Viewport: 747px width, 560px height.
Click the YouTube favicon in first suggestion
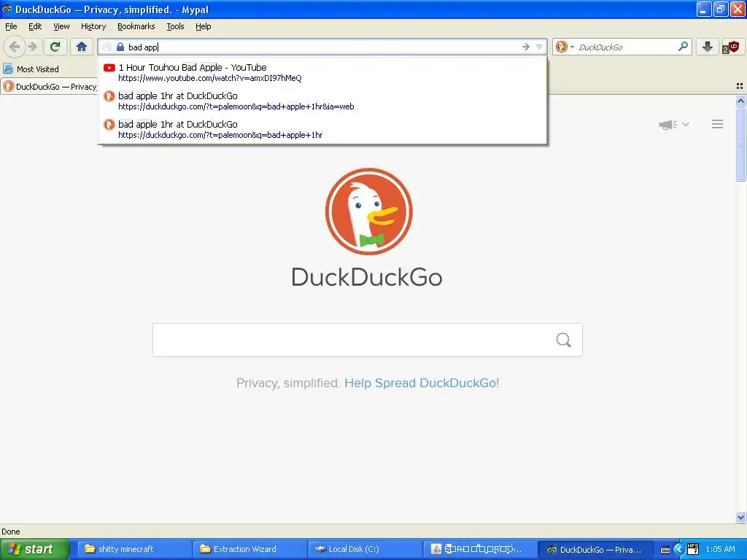point(109,68)
